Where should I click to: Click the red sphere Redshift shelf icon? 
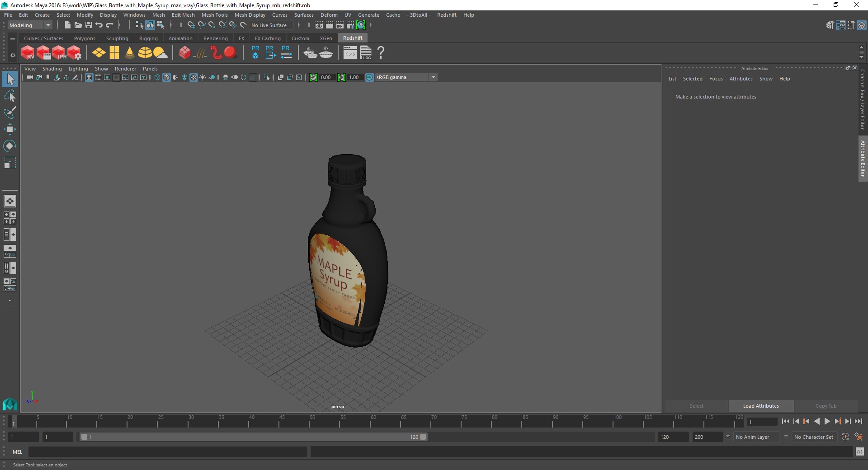tap(231, 53)
